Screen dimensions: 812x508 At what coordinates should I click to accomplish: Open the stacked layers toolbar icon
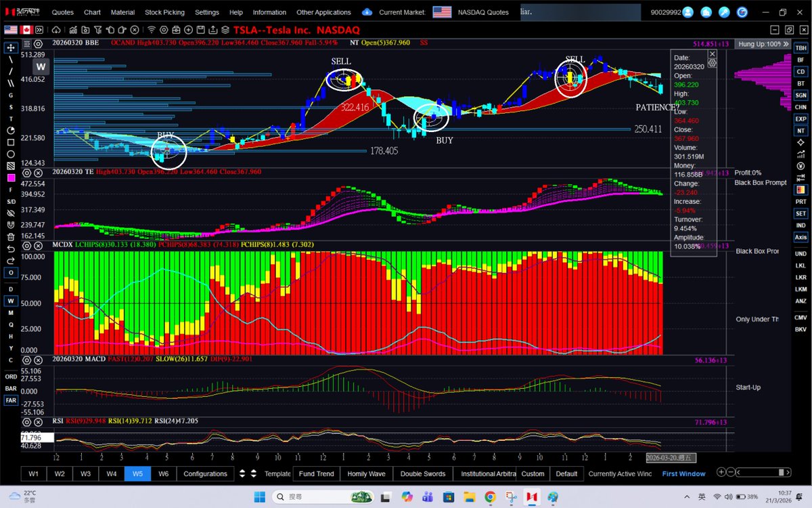click(x=225, y=30)
